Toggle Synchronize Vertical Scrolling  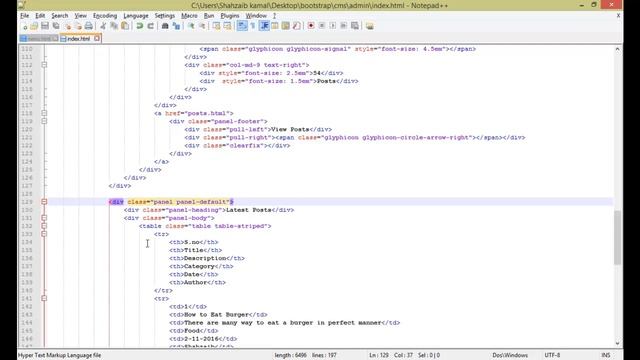tap(216, 26)
